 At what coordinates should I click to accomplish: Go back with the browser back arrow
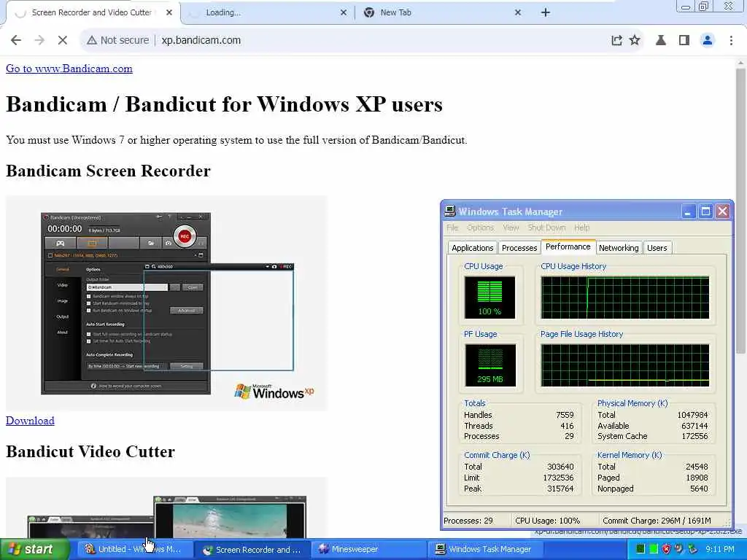pos(16,41)
